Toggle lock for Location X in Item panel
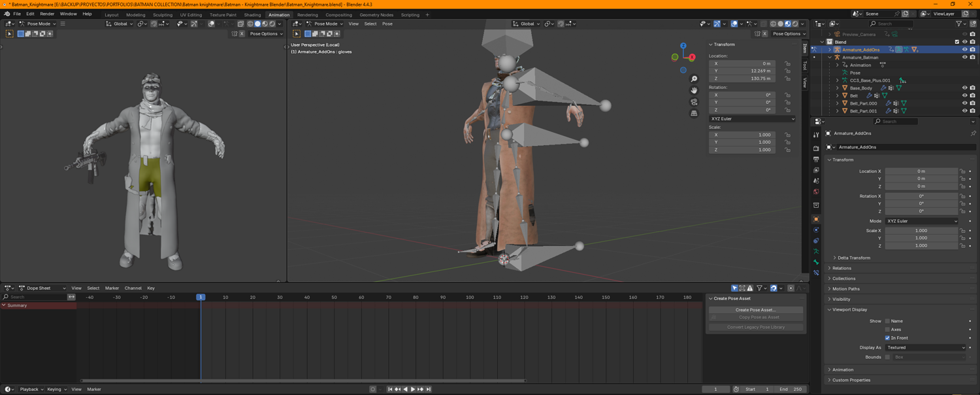Viewport: 980px width, 395px height. 787,63
